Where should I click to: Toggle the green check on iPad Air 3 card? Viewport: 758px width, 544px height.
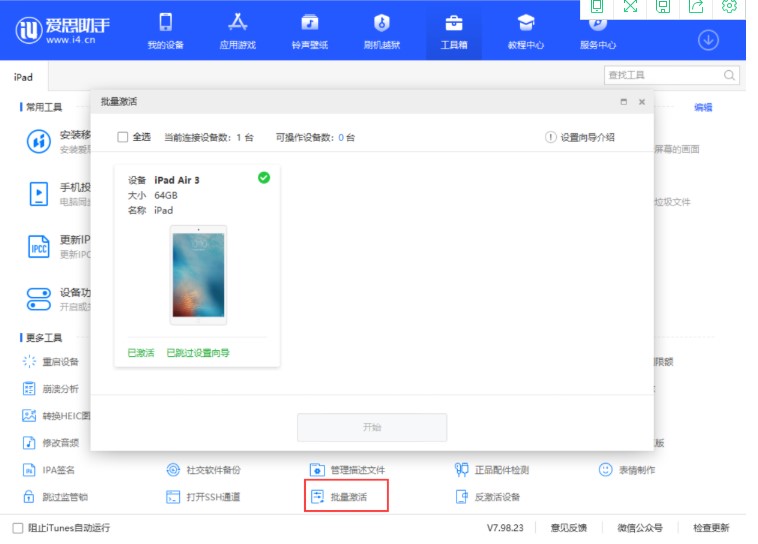coord(264,178)
